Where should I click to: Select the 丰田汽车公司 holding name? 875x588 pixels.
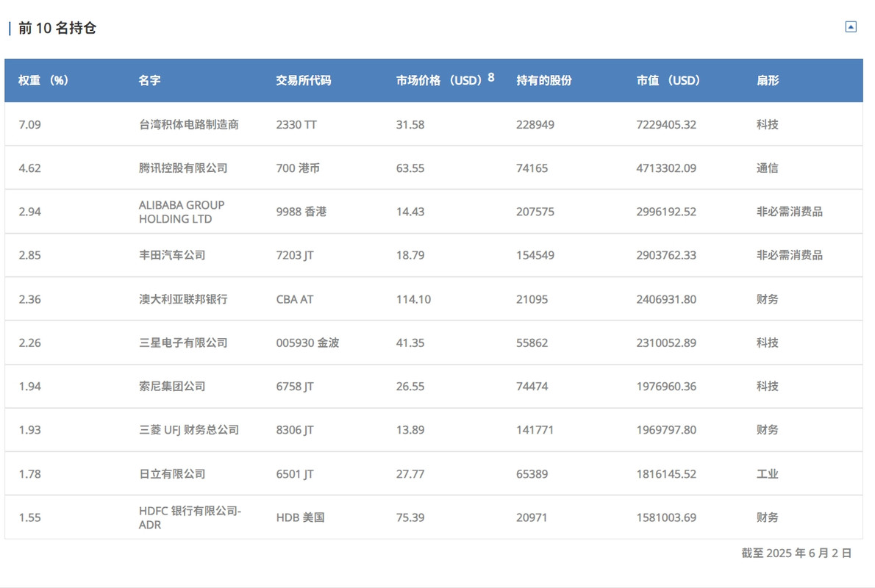tap(172, 255)
